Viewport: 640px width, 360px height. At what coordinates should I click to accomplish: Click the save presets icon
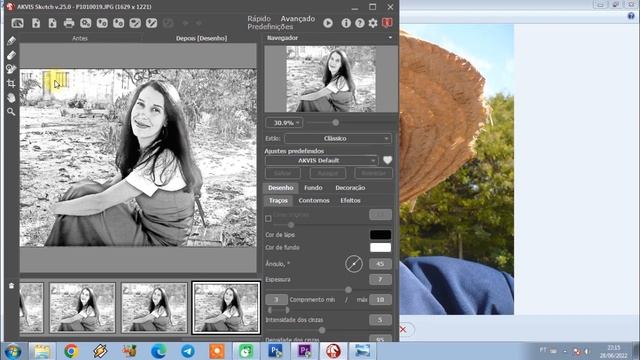pos(118,23)
